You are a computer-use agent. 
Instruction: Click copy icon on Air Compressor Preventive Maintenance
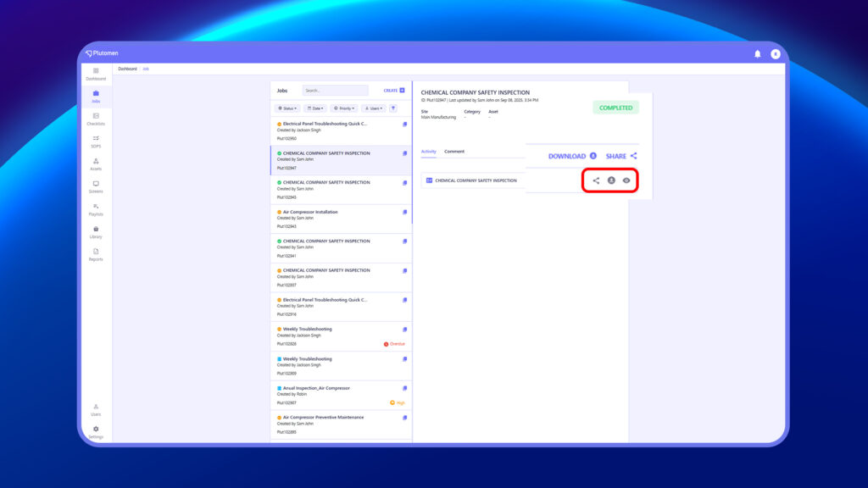click(x=404, y=418)
